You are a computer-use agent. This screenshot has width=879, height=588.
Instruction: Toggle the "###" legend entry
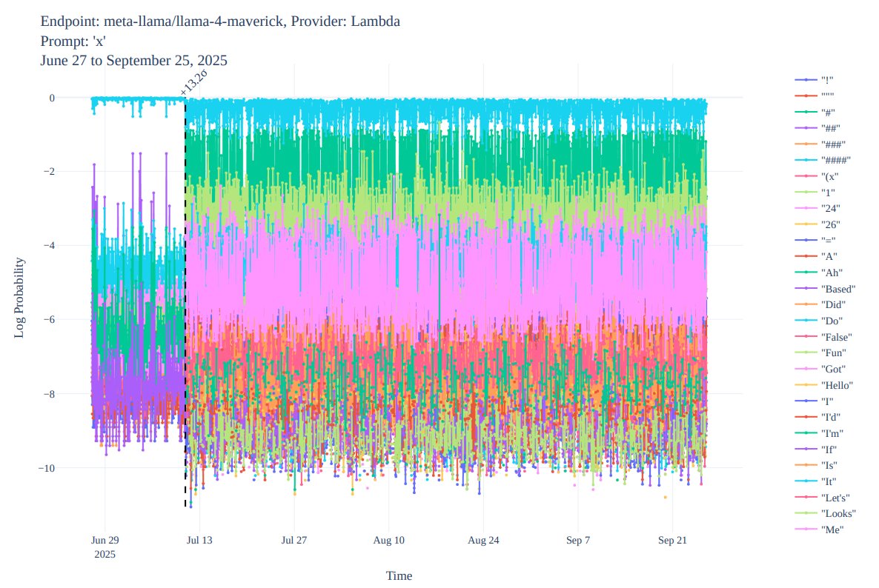pyautogui.click(x=820, y=144)
